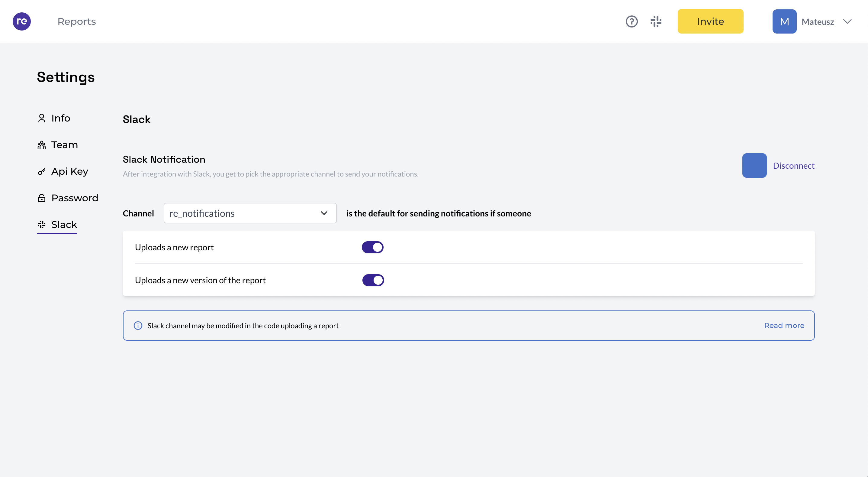Click the yellow Invite button
The width and height of the screenshot is (868, 477).
pyautogui.click(x=710, y=21)
